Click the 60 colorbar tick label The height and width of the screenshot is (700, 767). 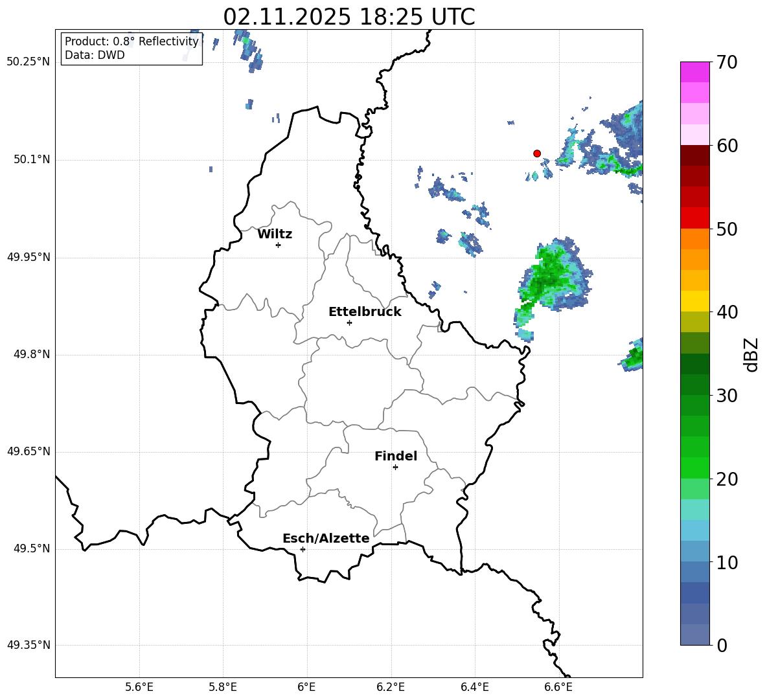click(x=727, y=146)
